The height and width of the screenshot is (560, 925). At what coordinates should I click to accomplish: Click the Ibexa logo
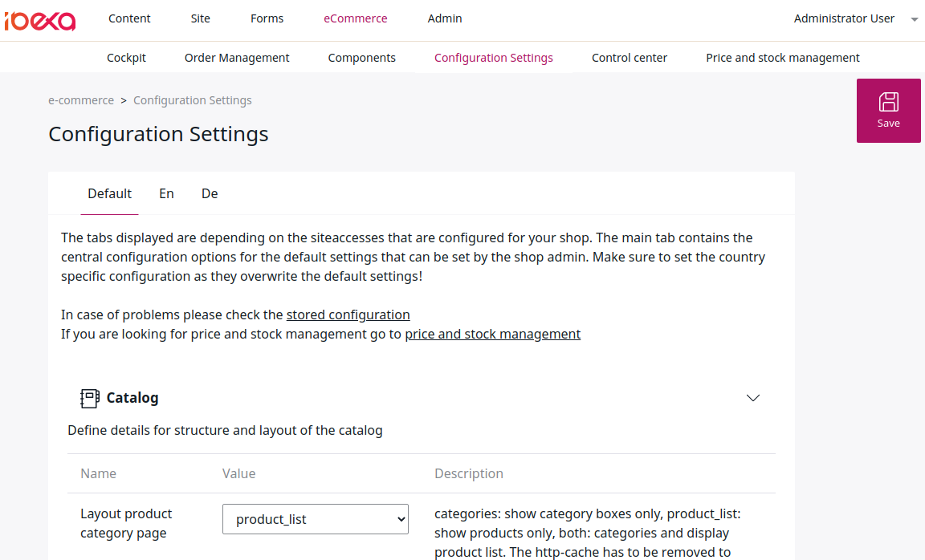point(40,21)
